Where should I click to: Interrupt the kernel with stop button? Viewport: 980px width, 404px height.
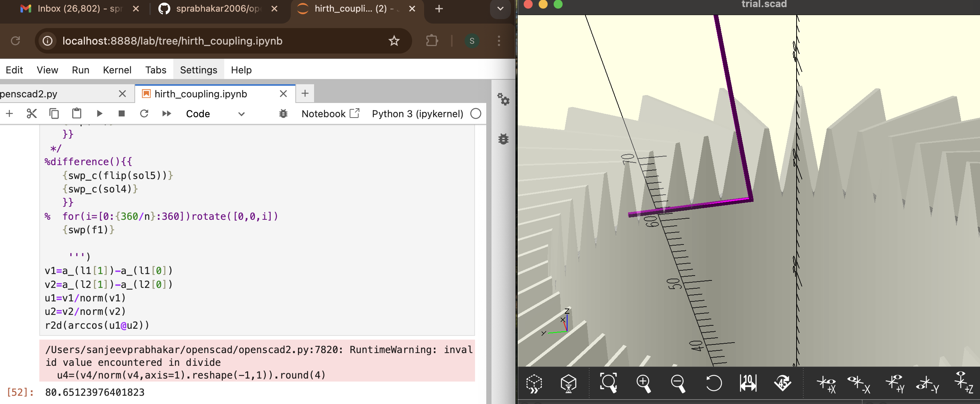click(x=122, y=113)
